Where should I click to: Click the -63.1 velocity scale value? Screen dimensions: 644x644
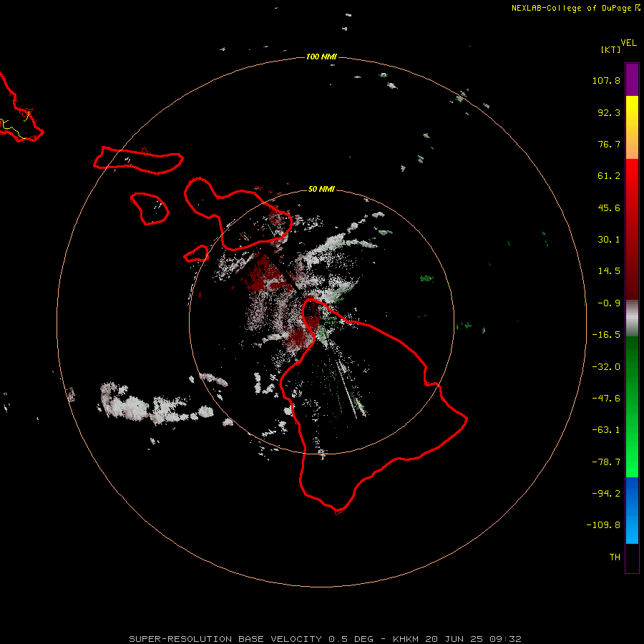coord(606,430)
